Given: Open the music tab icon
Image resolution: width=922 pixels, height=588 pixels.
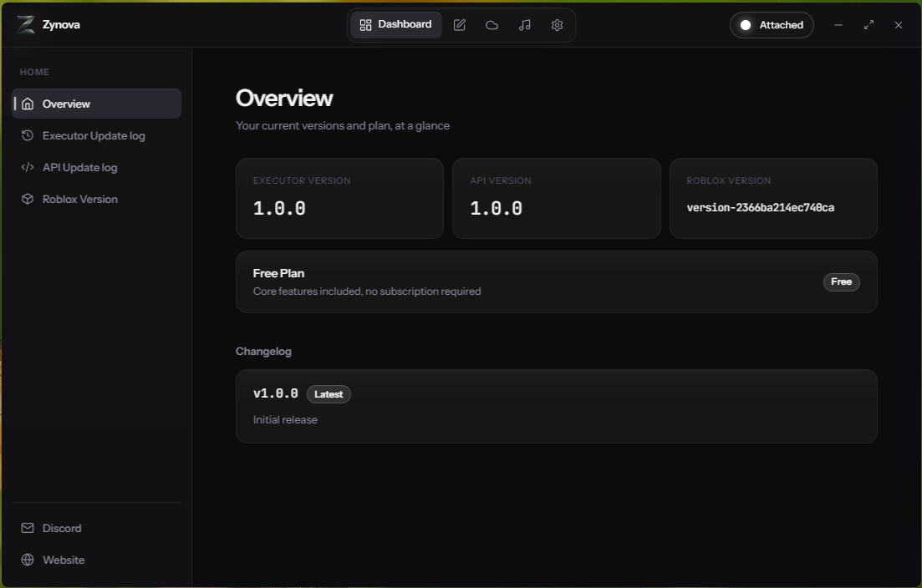Looking at the screenshot, I should (524, 25).
